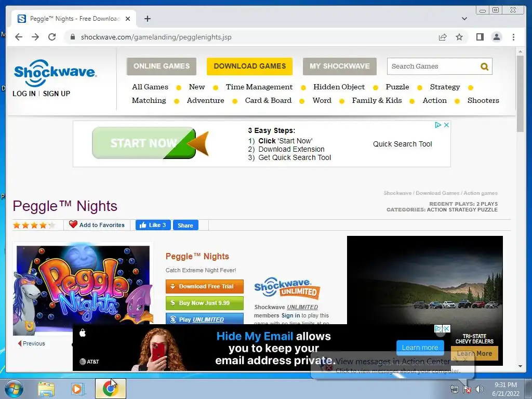
Task: Open the Windows Start button
Action: (14, 389)
